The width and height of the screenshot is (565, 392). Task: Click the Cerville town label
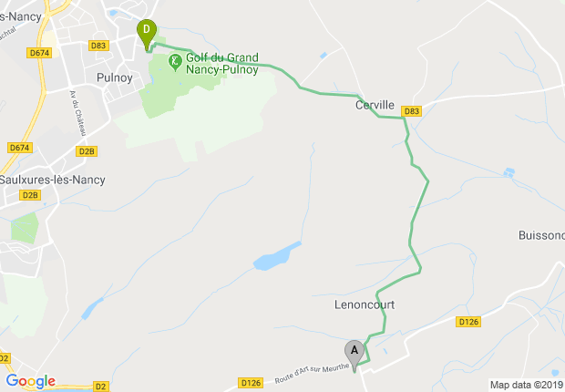tap(375, 105)
